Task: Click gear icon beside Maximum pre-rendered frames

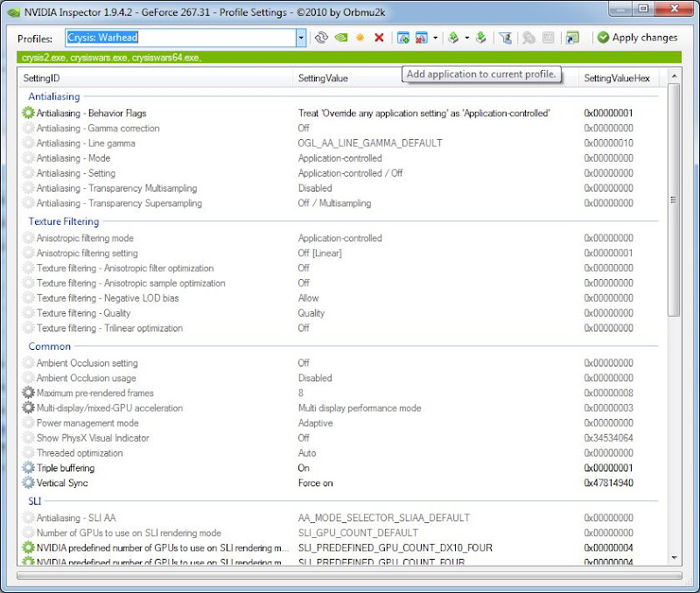Action: 28,393
